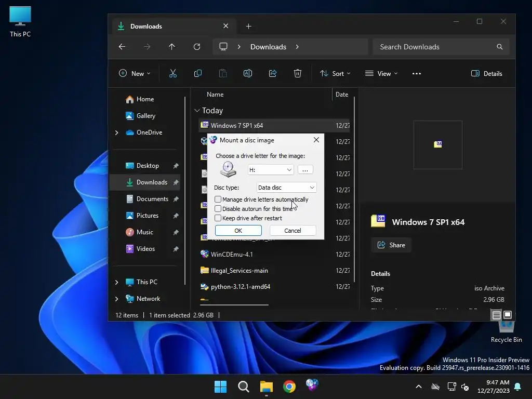Close the Downloads tab
The width and height of the screenshot is (532, 399).
pyautogui.click(x=225, y=26)
